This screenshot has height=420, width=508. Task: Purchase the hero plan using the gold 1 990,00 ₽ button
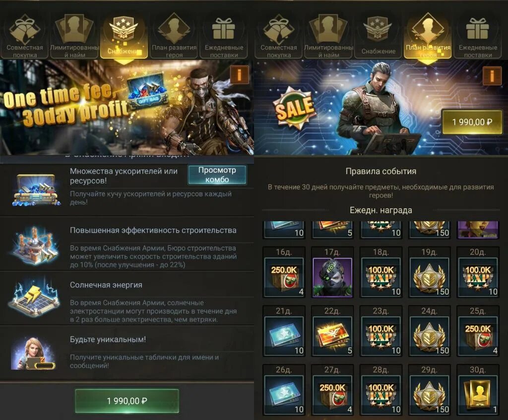click(x=472, y=122)
